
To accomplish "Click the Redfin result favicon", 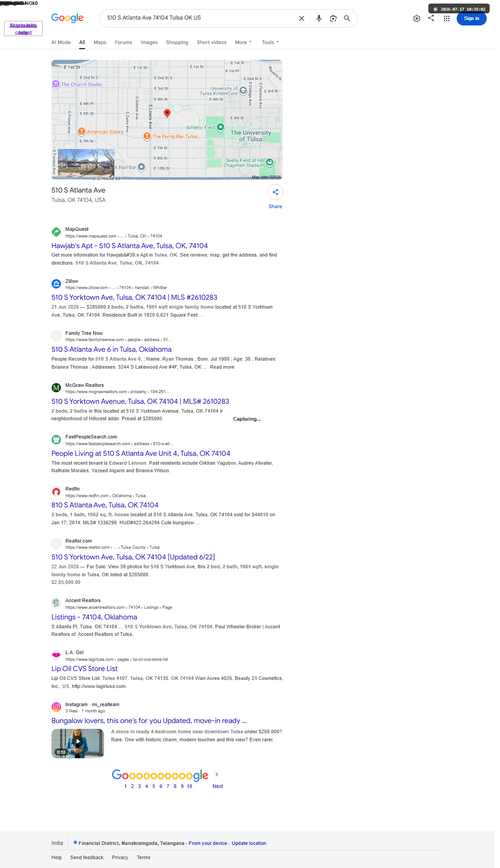I will point(56,492).
